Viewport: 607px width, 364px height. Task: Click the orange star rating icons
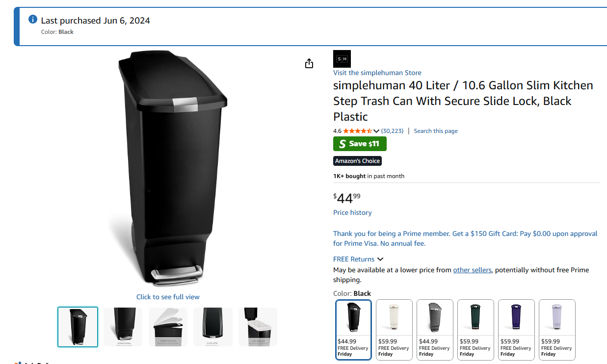(357, 131)
